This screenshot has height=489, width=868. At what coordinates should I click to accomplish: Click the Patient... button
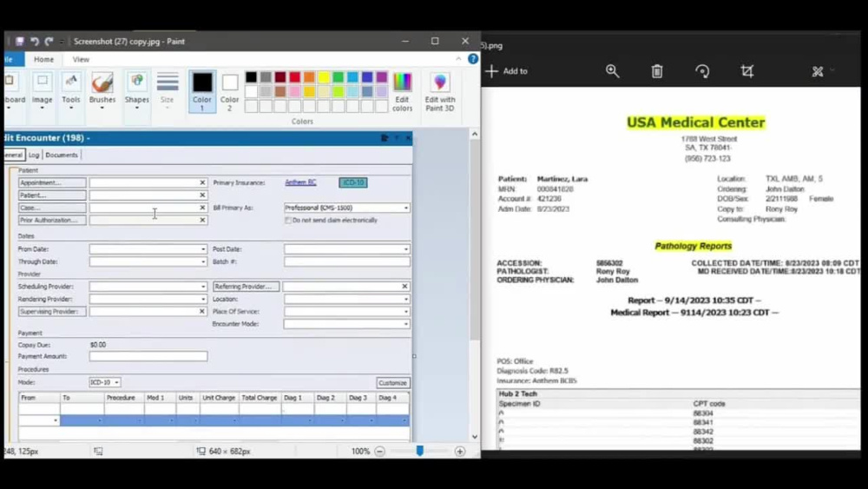(x=52, y=195)
